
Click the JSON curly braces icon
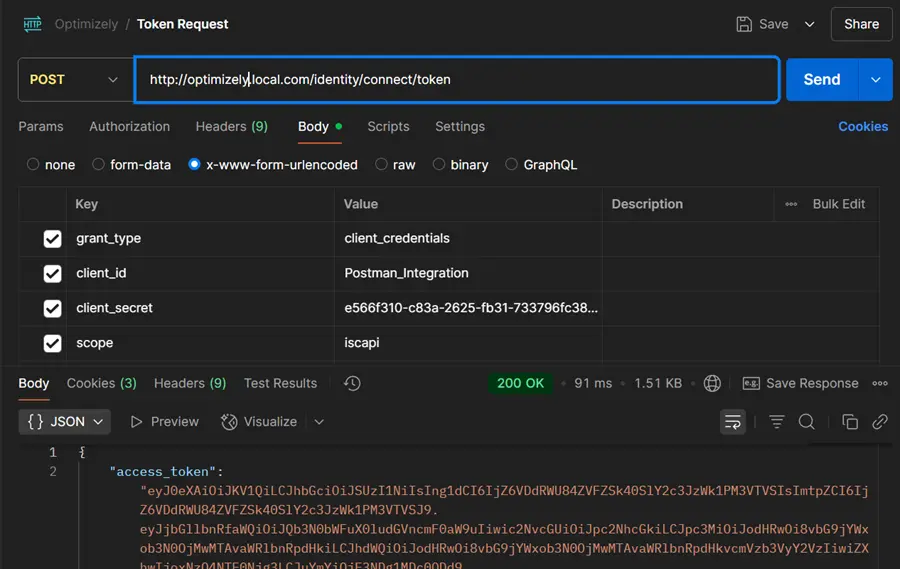[36, 422]
